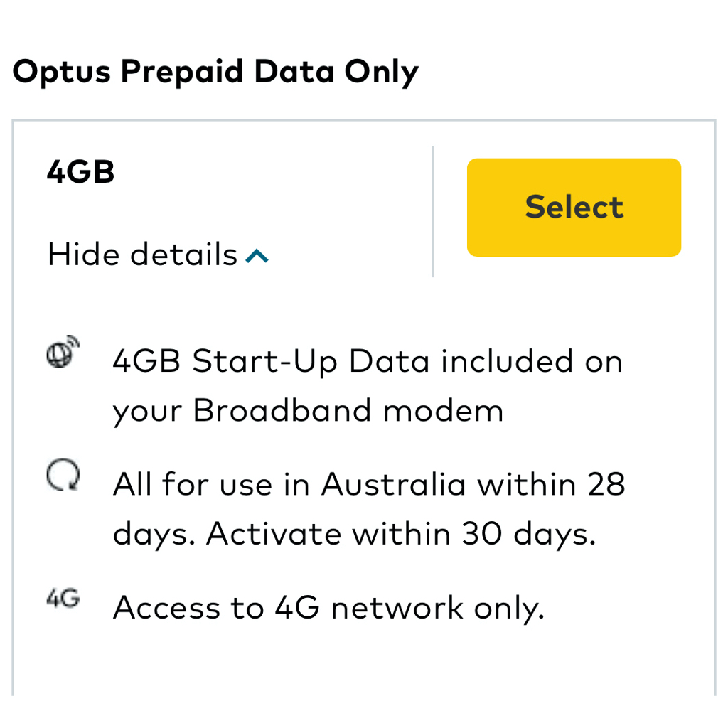Click the word 'Australia' in the details
This screenshot has height=728, width=728.
(x=393, y=485)
